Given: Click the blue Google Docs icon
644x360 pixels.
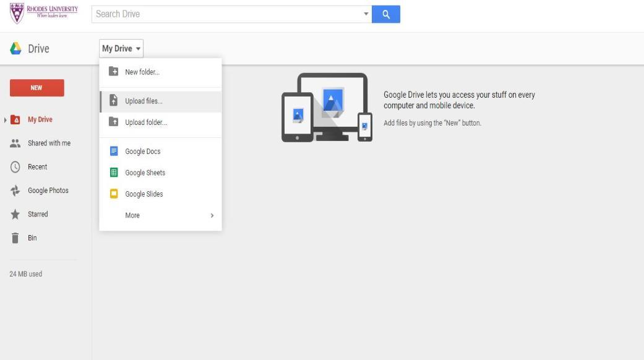Looking at the screenshot, I should click(114, 151).
